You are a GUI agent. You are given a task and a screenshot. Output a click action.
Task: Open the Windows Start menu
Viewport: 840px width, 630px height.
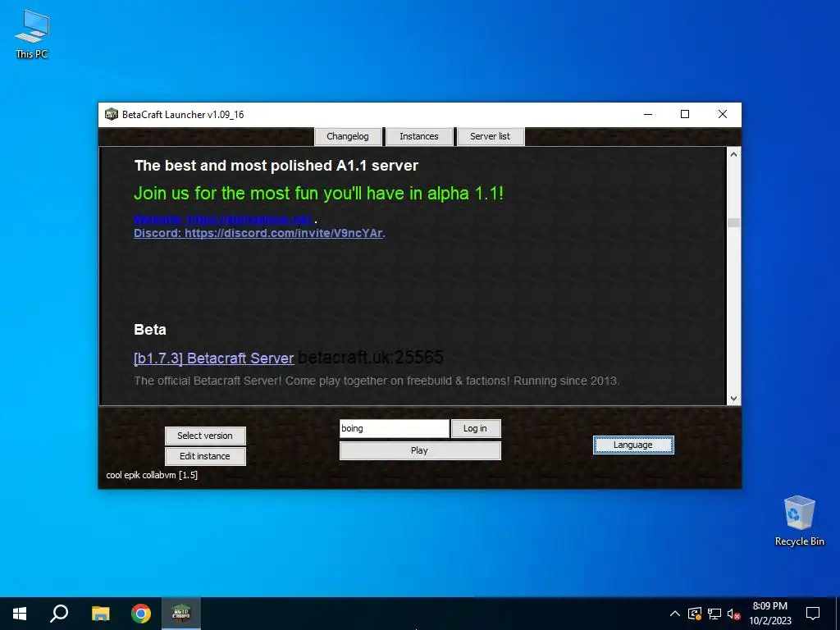20,614
